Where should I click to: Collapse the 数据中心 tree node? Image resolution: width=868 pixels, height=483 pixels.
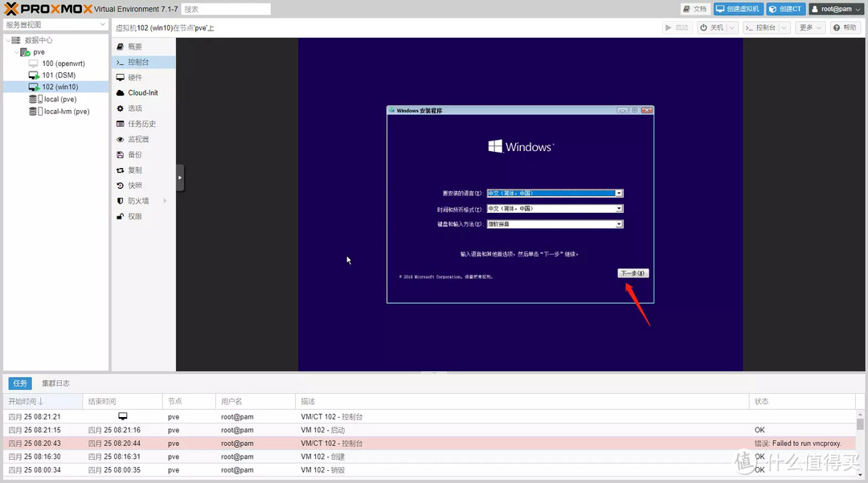pyautogui.click(x=8, y=40)
